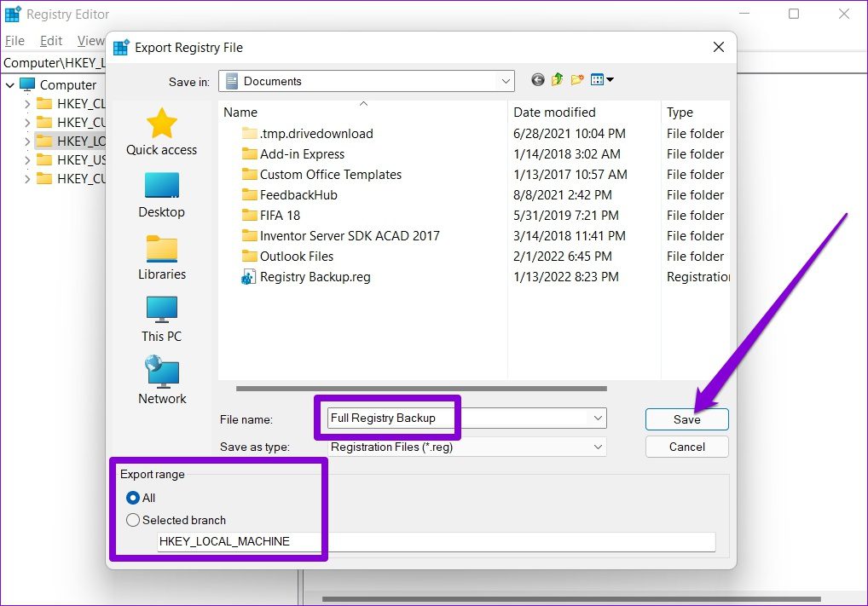Go up one folder level icon
This screenshot has height=606, width=868.
click(557, 80)
